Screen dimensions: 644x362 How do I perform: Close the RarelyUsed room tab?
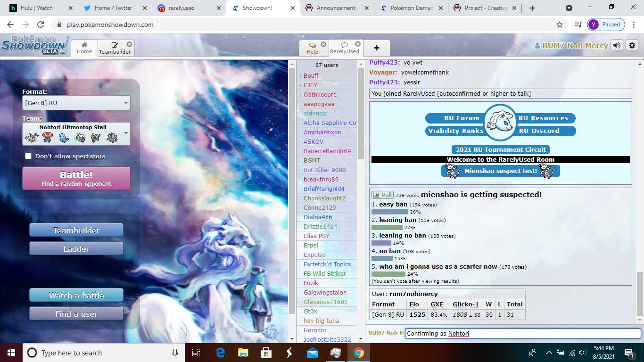coord(358,44)
